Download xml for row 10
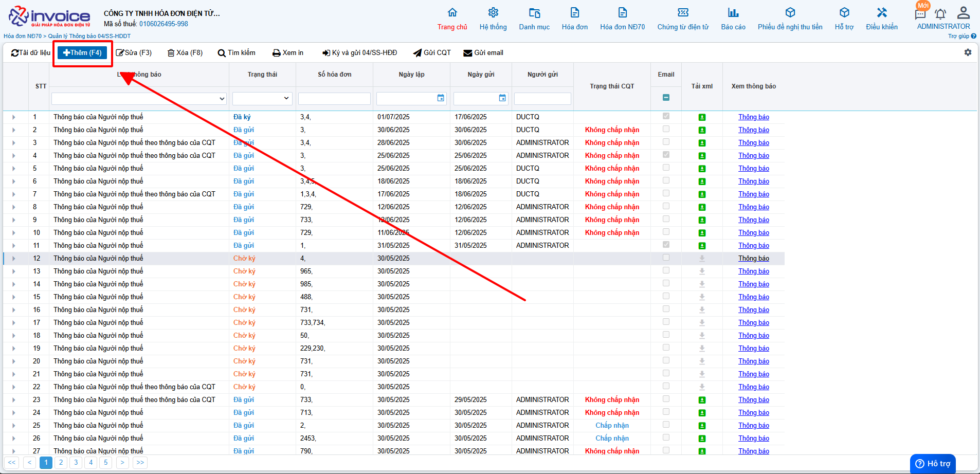The width and height of the screenshot is (980, 474). click(x=702, y=233)
